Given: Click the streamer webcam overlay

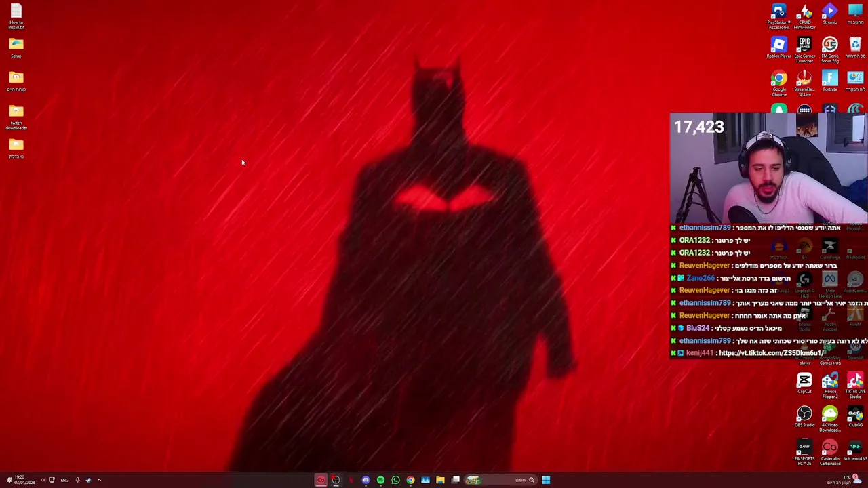Looking at the screenshot, I should click(768, 169).
